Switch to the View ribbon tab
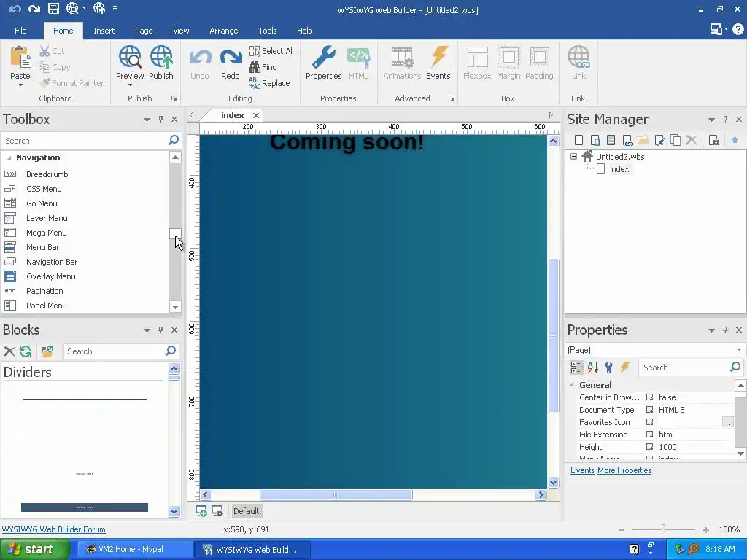Viewport: 747px width, 560px height. 181,31
